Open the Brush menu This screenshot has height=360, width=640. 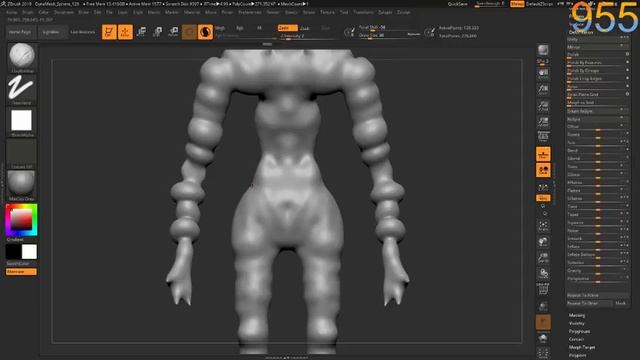tap(27, 12)
